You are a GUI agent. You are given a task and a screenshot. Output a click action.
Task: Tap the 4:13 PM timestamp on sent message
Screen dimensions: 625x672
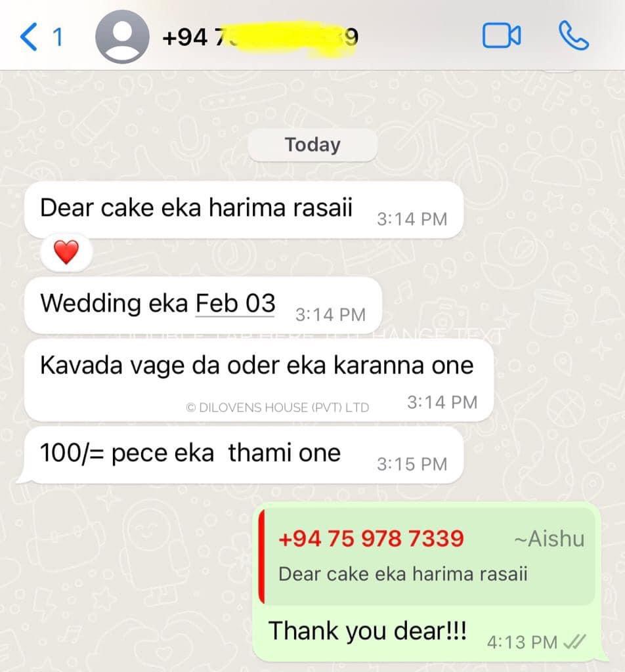pos(522,642)
